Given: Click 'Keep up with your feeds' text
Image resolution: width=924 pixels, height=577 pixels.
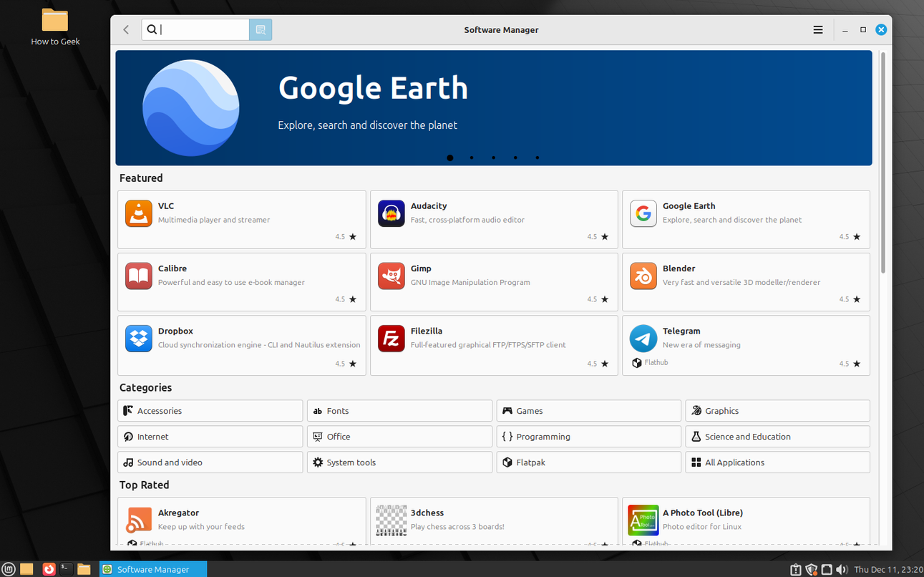Looking at the screenshot, I should (x=201, y=526).
